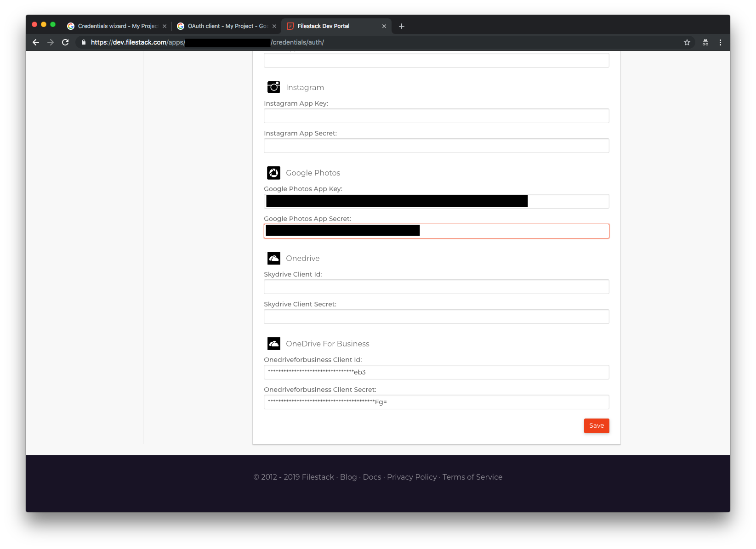Switch to the Credentials wizard tab

pos(116,26)
